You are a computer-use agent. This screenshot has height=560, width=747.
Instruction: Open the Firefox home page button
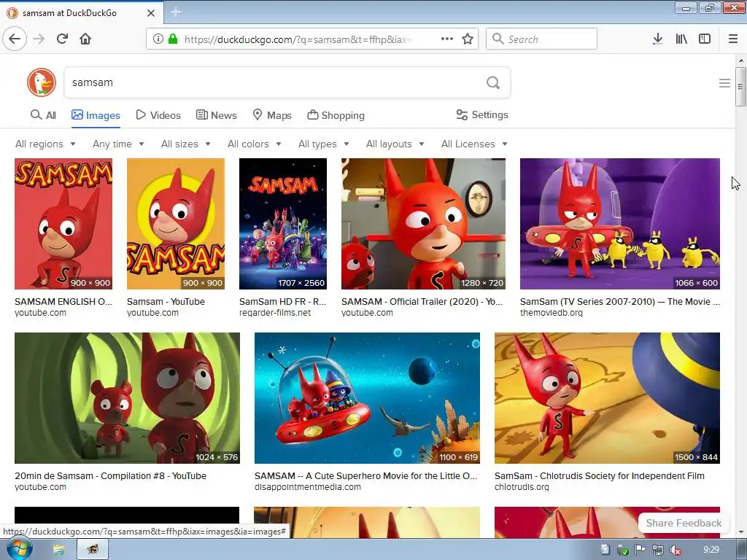pyautogui.click(x=85, y=39)
